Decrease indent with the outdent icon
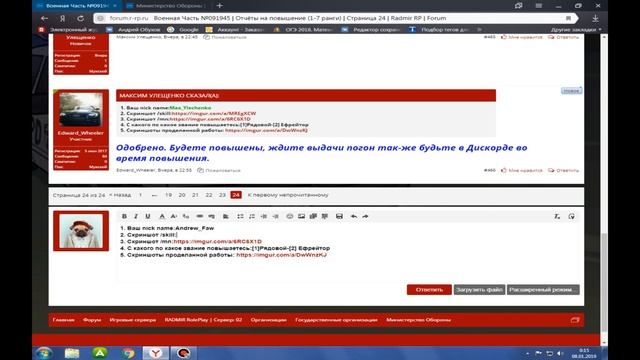 (x=264, y=216)
